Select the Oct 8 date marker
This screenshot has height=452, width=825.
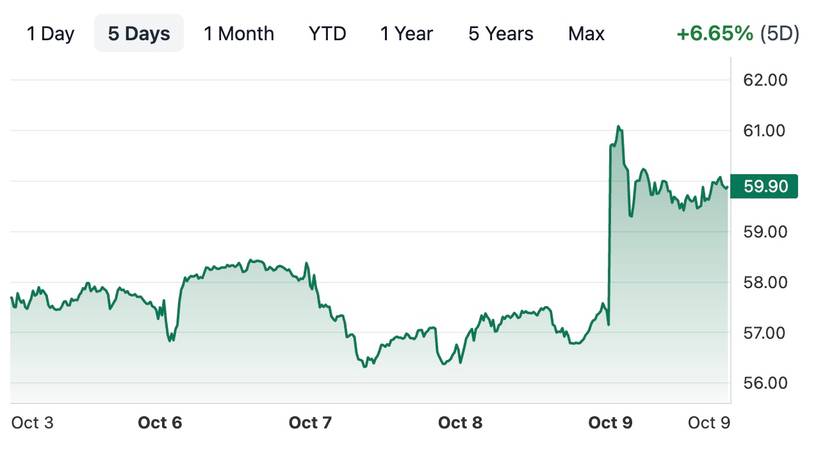[460, 422]
